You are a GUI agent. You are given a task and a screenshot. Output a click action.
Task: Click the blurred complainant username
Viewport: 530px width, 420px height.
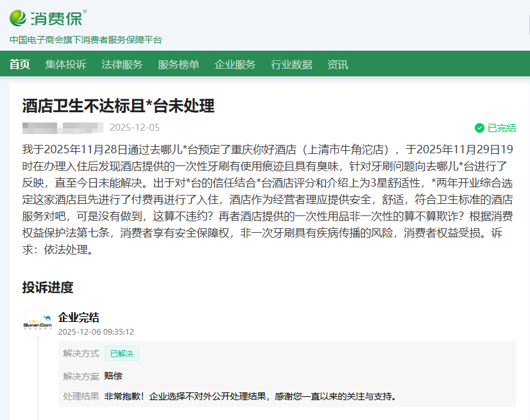coord(62,127)
